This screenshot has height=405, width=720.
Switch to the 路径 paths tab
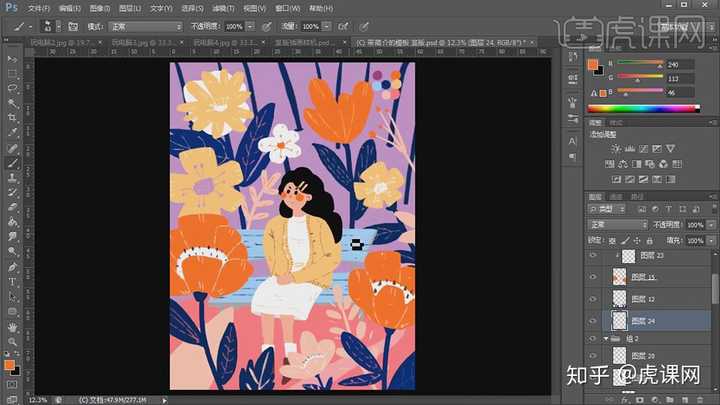click(x=637, y=197)
